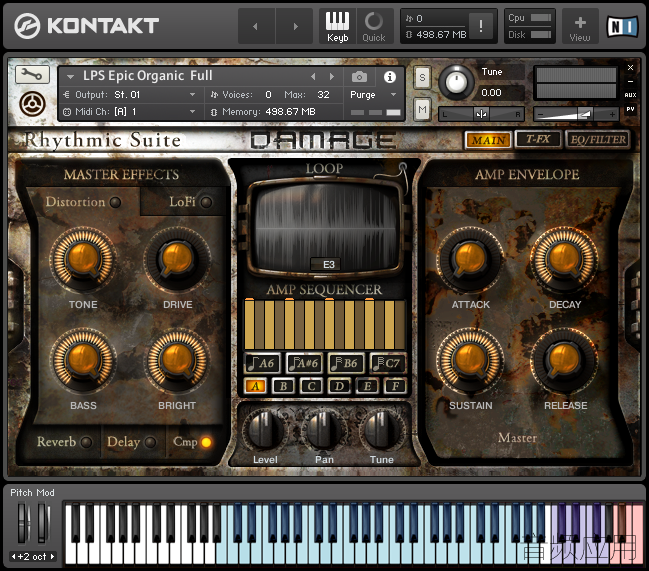Viewport: 649px width, 571px height.
Task: Open instrument edit mode with wrench icon
Action: click(32, 74)
